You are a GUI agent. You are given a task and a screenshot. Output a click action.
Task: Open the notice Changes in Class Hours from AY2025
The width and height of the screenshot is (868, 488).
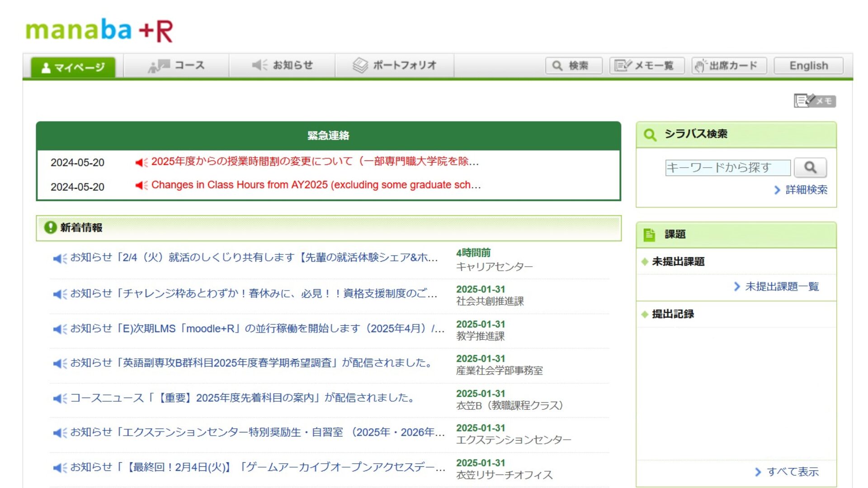316,185
